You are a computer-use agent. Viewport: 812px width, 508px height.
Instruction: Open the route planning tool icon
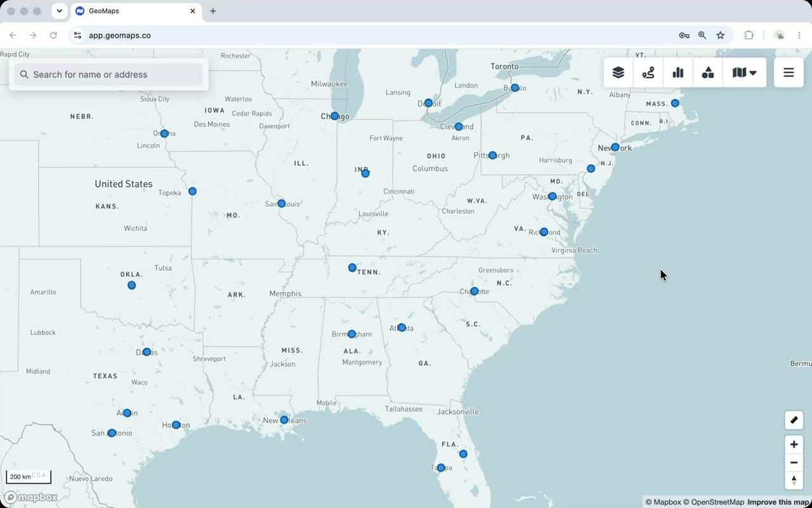[x=648, y=73]
